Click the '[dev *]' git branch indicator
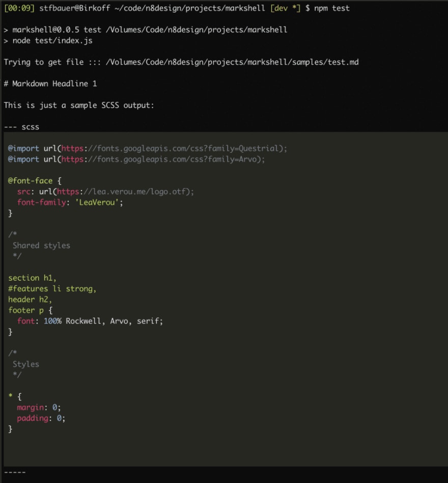448x483 pixels. coord(285,8)
